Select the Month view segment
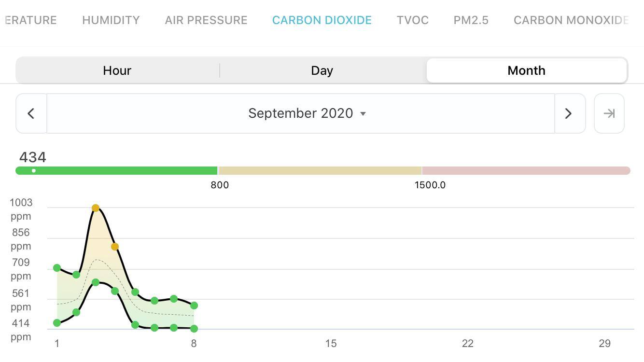Image resolution: width=644 pixels, height=362 pixels. coord(526,70)
